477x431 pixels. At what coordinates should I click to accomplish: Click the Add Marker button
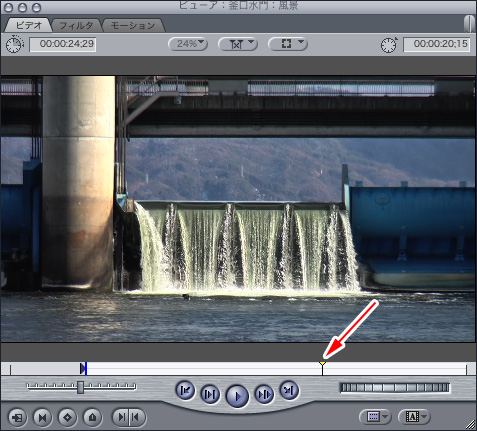pyautogui.click(x=92, y=417)
